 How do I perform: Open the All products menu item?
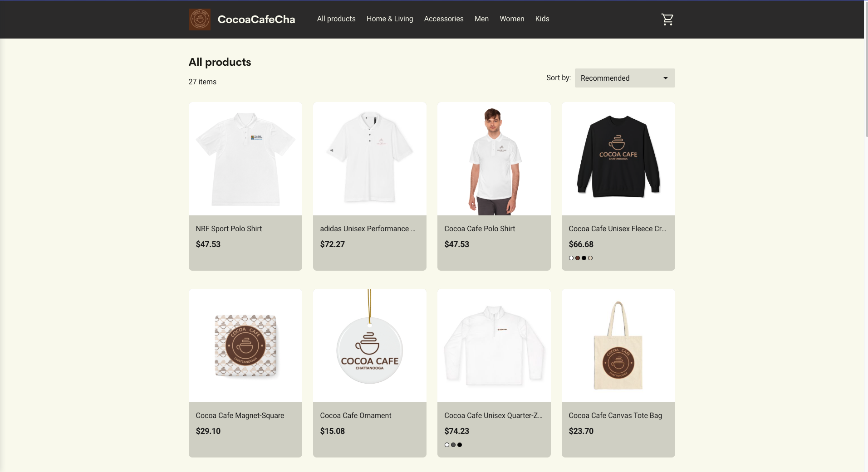click(336, 19)
